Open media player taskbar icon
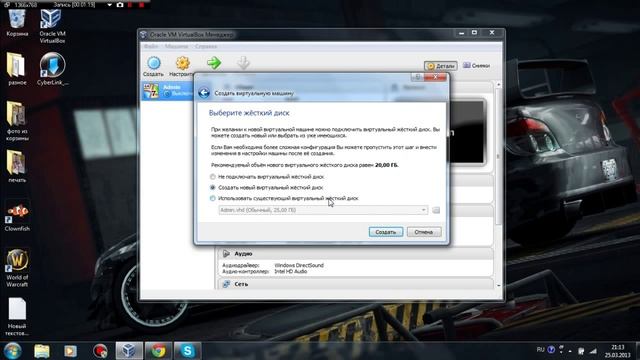The height and width of the screenshot is (360, 640). pyautogui.click(x=71, y=351)
